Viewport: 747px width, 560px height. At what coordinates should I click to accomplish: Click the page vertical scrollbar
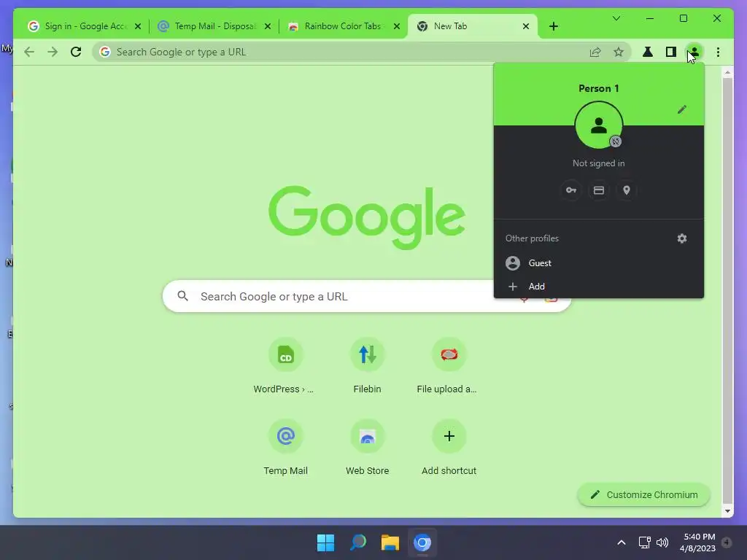(727, 292)
